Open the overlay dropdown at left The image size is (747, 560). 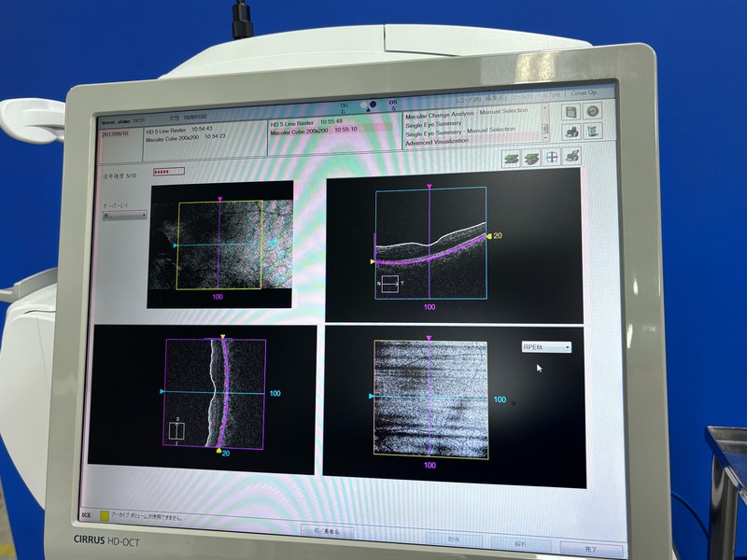click(125, 215)
